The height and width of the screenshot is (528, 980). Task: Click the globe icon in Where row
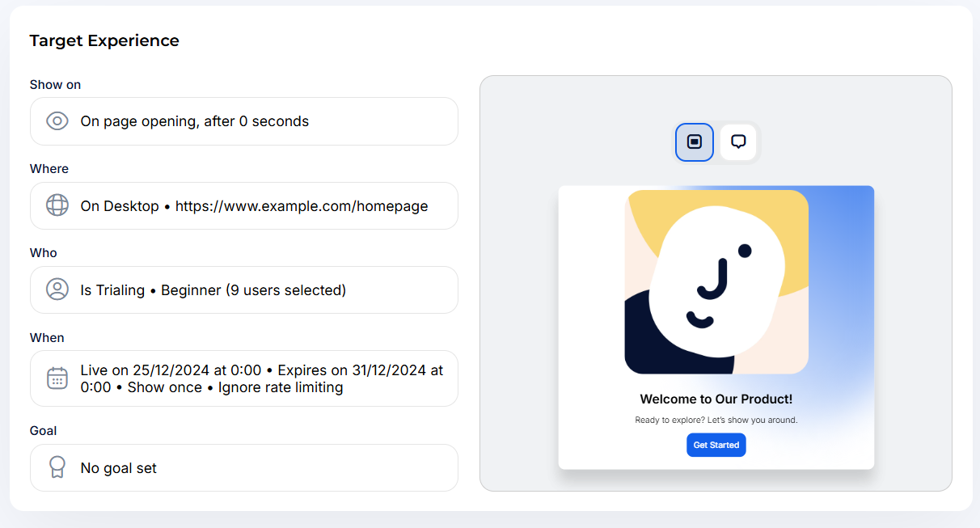point(57,205)
